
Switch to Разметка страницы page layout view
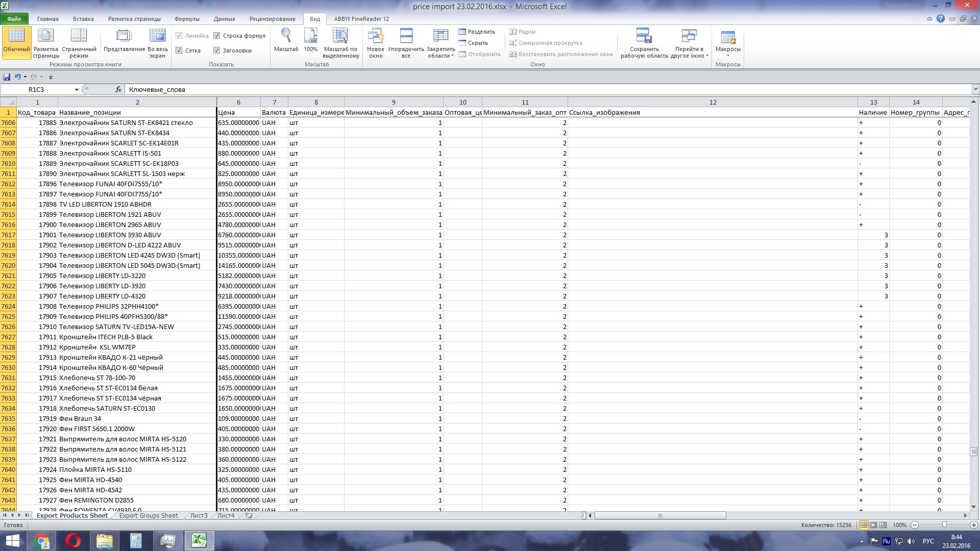[46, 43]
